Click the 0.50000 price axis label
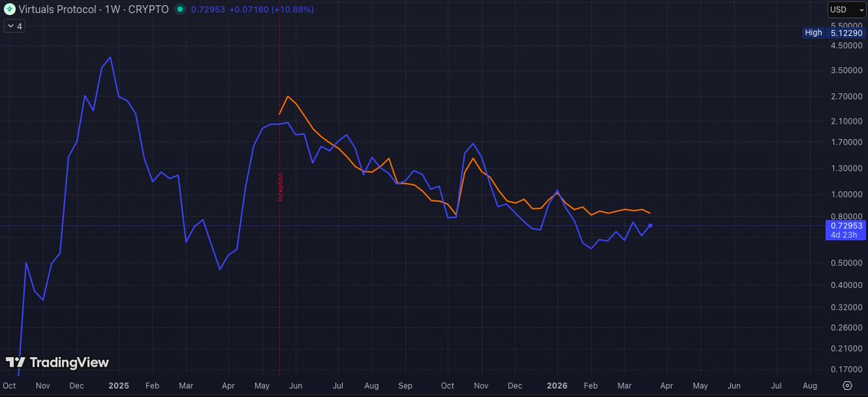This screenshot has height=397, width=868. [846, 262]
